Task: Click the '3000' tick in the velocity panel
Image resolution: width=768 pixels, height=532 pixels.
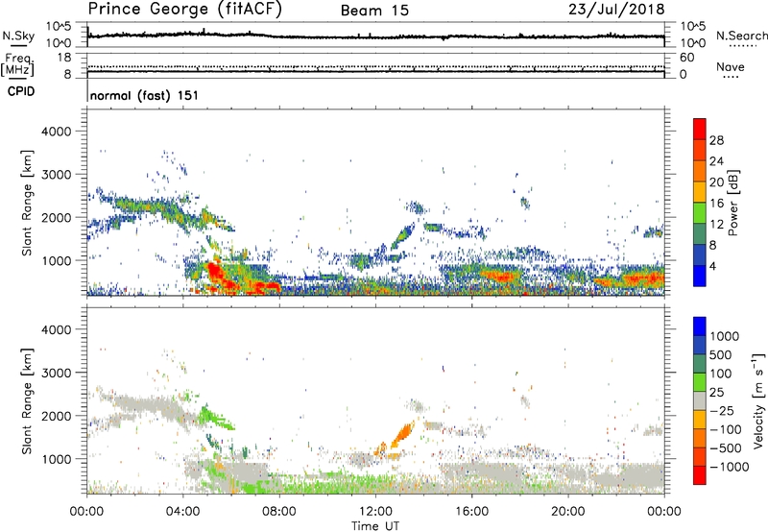Action: click(x=57, y=373)
